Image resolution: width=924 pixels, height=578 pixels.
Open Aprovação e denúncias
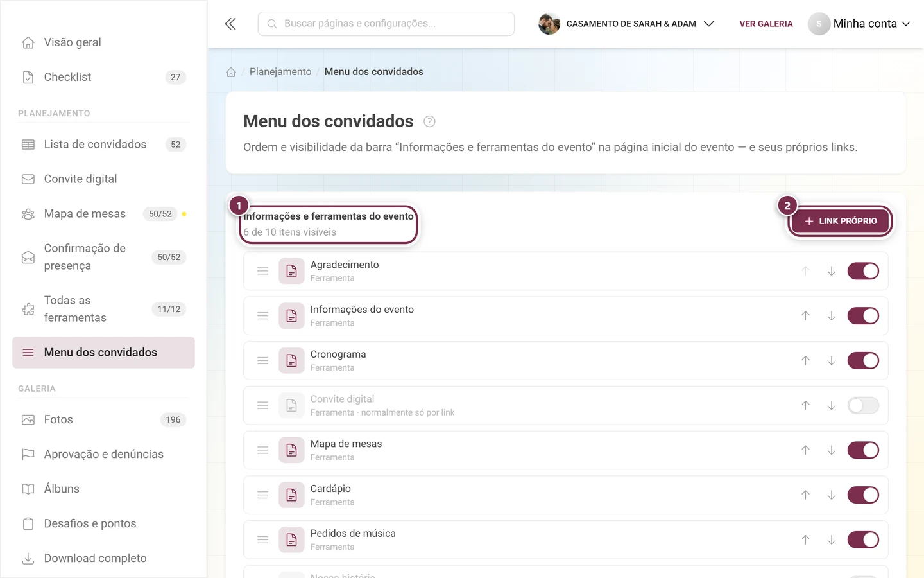pyautogui.click(x=103, y=454)
